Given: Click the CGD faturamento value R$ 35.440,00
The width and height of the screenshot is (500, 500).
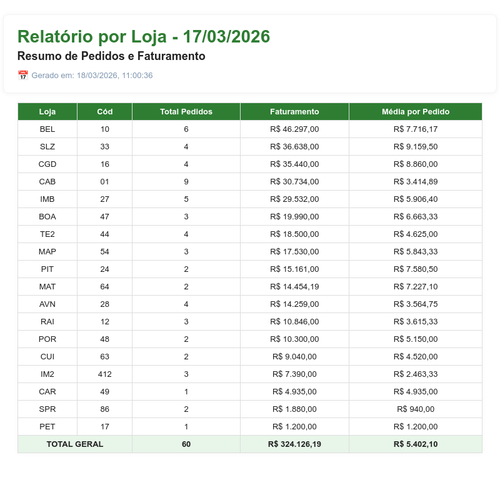Looking at the screenshot, I should [x=294, y=164].
